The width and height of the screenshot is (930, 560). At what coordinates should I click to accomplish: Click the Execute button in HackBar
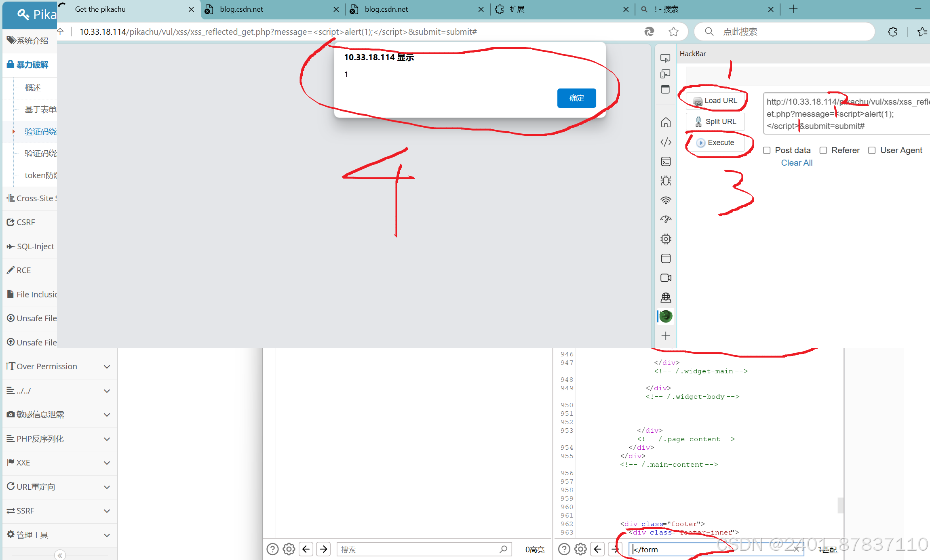[715, 143]
